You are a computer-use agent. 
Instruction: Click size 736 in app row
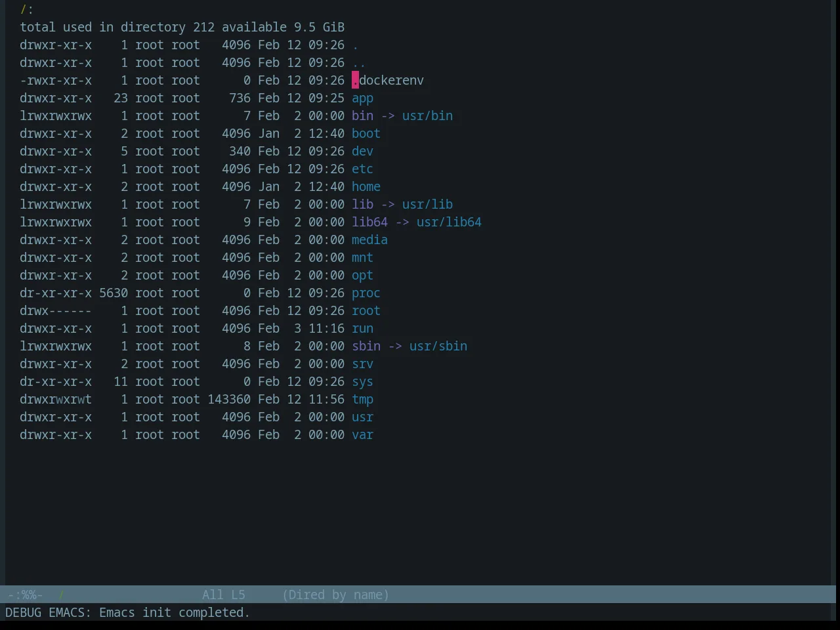pos(240,98)
